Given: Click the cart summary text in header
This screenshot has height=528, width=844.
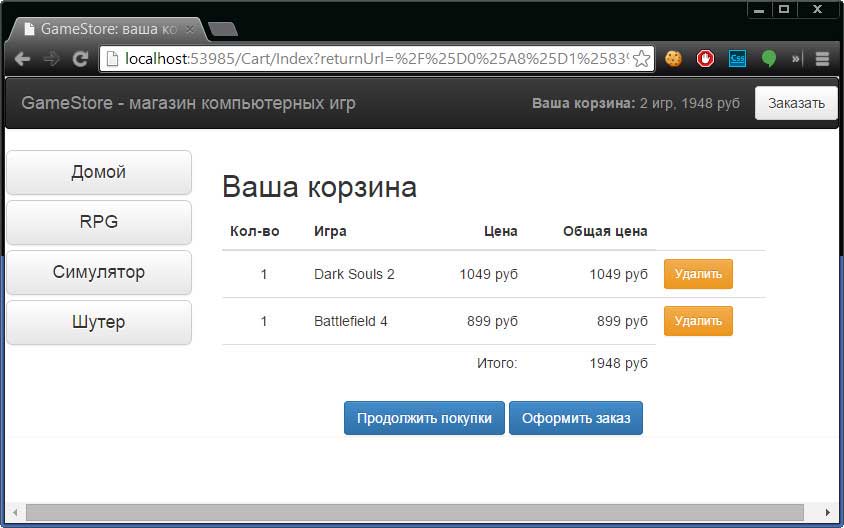Looking at the screenshot, I should (x=636, y=103).
